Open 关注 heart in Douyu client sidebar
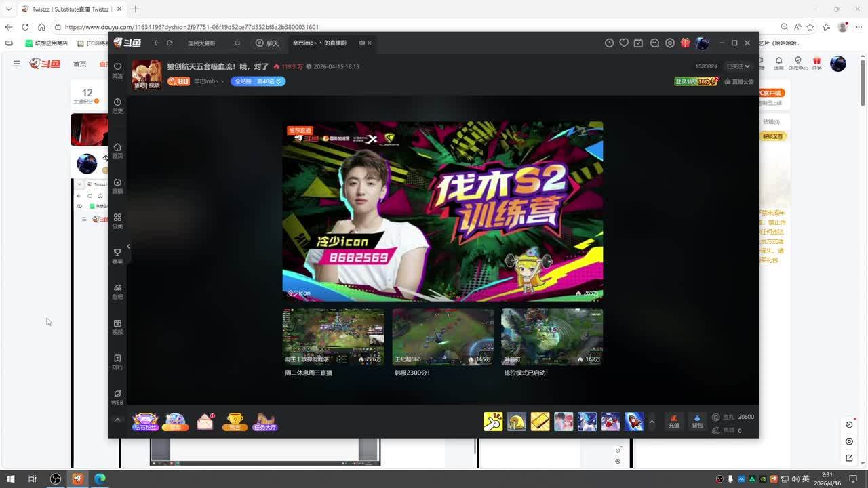868x488 pixels. click(x=117, y=70)
